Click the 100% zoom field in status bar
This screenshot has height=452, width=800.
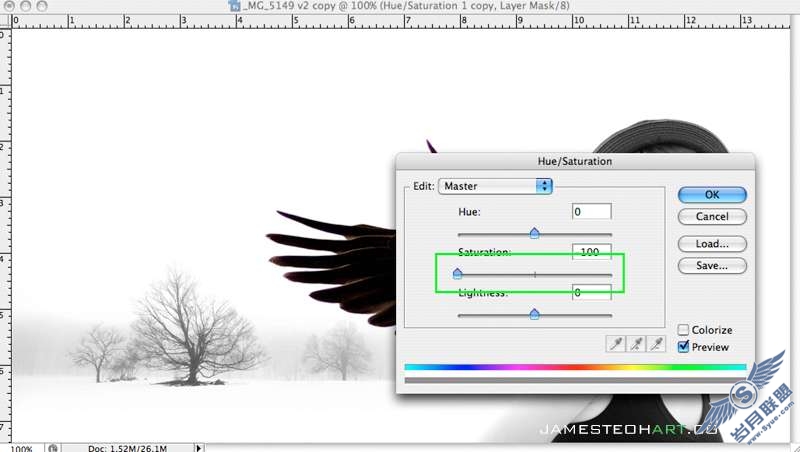click(x=21, y=448)
